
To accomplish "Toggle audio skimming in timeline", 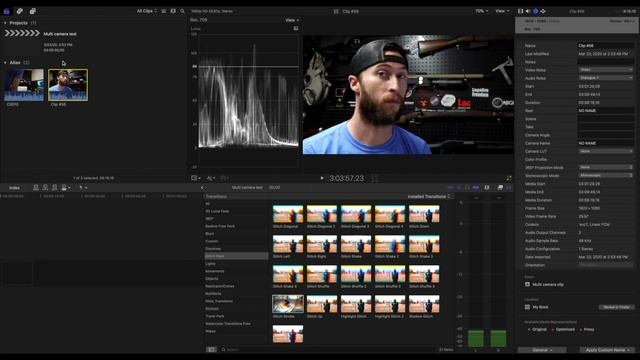I will (459, 187).
